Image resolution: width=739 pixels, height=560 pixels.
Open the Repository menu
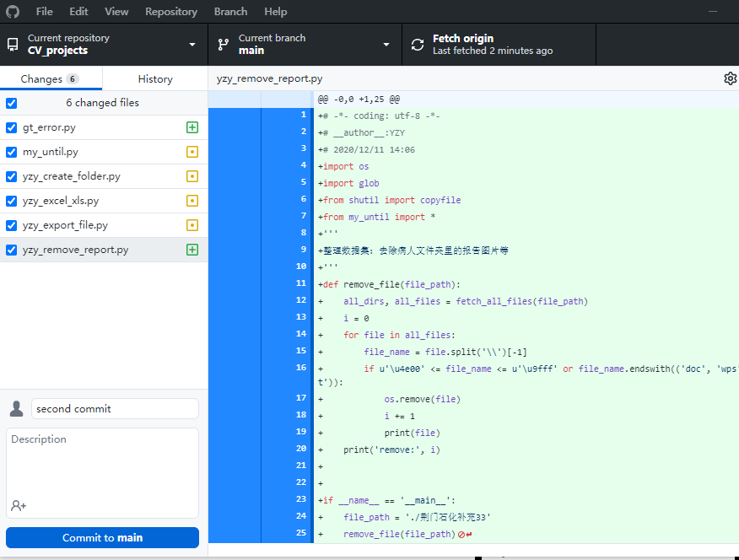[x=170, y=11]
